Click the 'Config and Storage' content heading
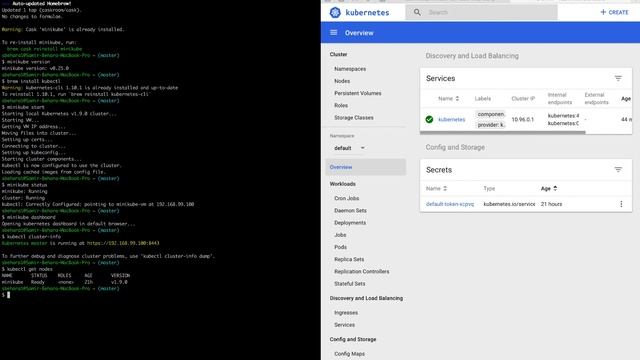Viewport: 640px width, 360px height. click(455, 147)
